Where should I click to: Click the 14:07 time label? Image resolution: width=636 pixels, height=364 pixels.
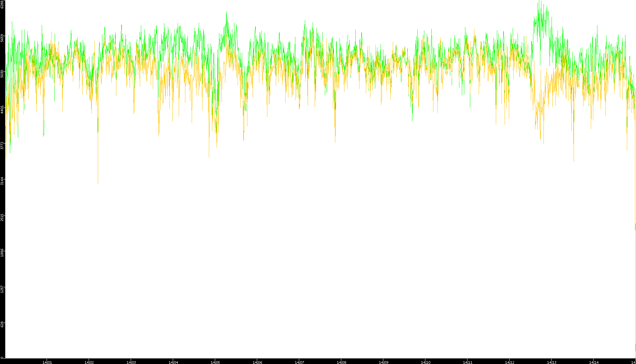[x=299, y=362]
